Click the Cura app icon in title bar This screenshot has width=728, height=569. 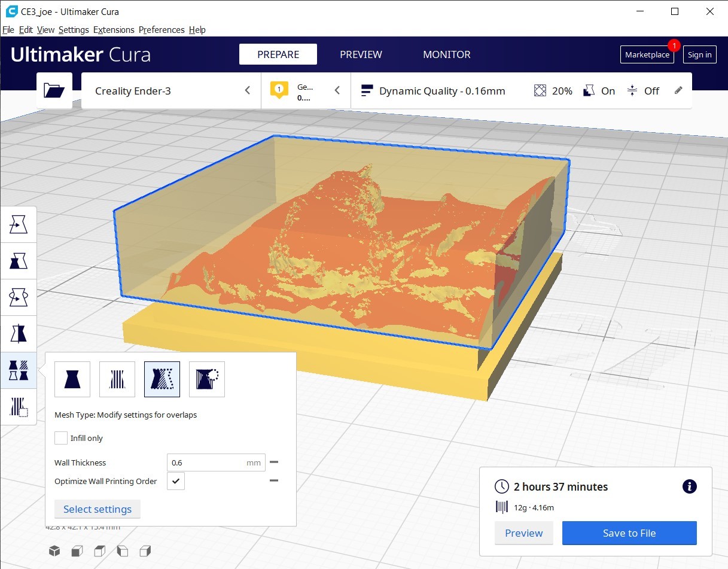tap(10, 11)
